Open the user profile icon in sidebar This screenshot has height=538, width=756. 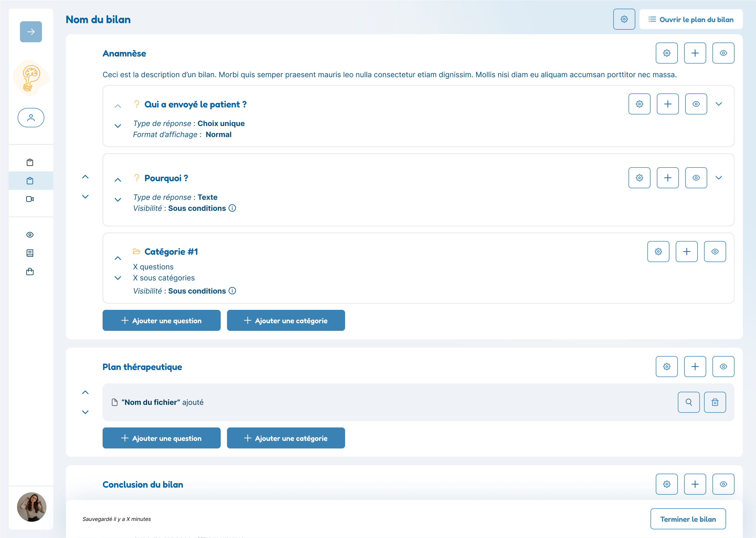click(31, 118)
